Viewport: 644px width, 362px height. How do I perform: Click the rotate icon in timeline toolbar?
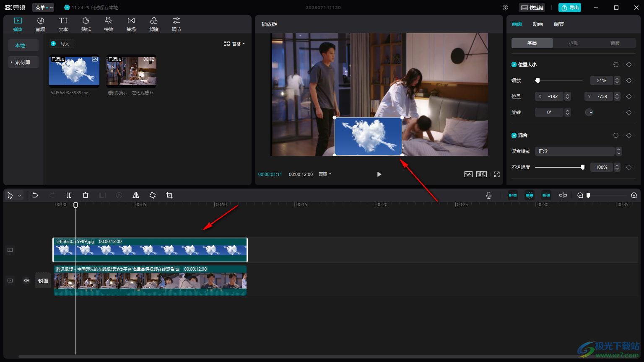[x=153, y=195]
